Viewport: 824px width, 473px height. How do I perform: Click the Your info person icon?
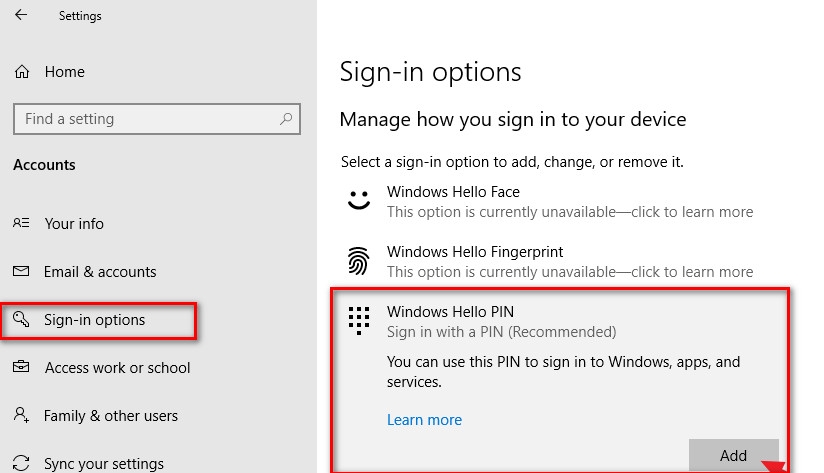pyautogui.click(x=21, y=223)
